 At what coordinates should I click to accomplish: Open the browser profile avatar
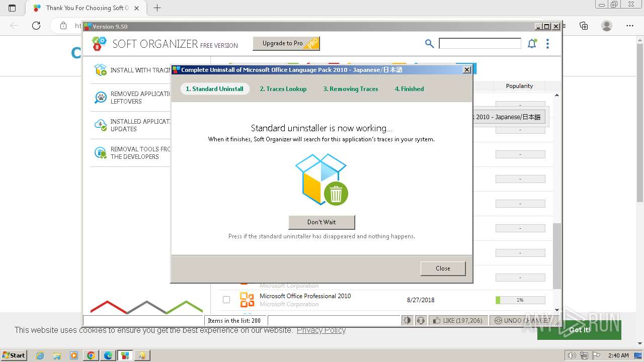click(607, 26)
